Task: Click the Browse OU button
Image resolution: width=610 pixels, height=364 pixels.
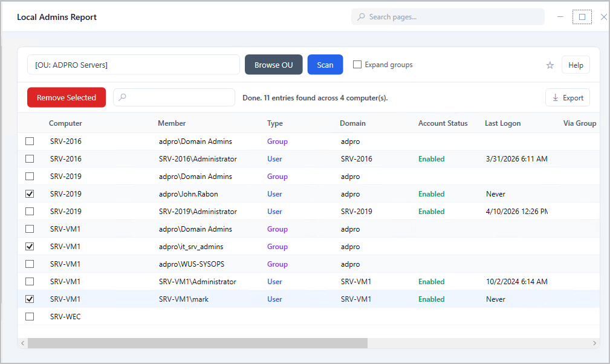Action: (273, 65)
